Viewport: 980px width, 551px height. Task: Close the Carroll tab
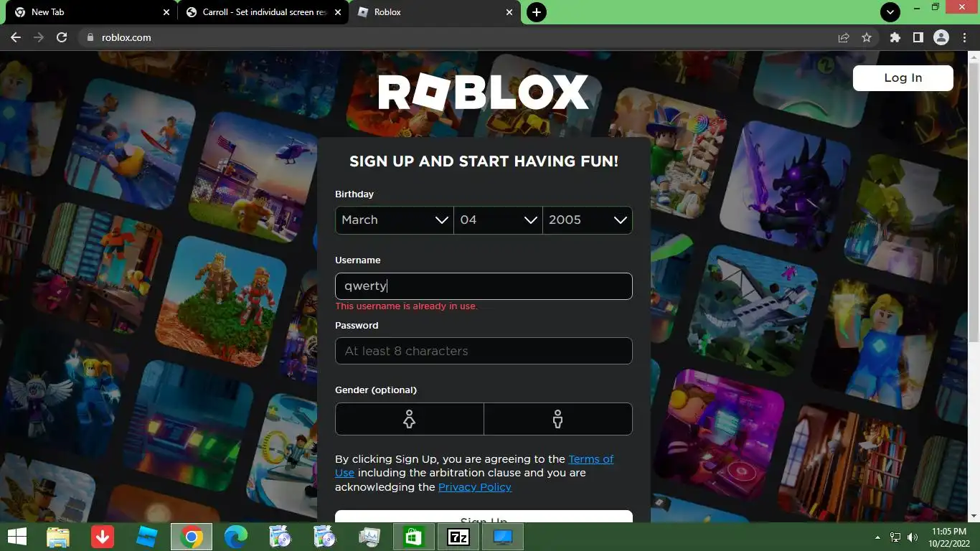click(x=337, y=12)
